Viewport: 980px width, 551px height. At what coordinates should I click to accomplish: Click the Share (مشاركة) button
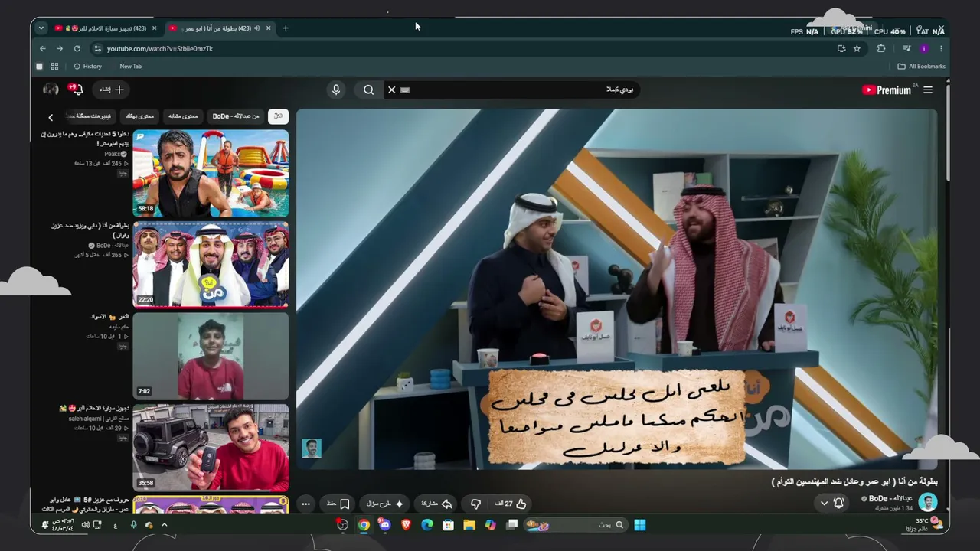coord(436,504)
